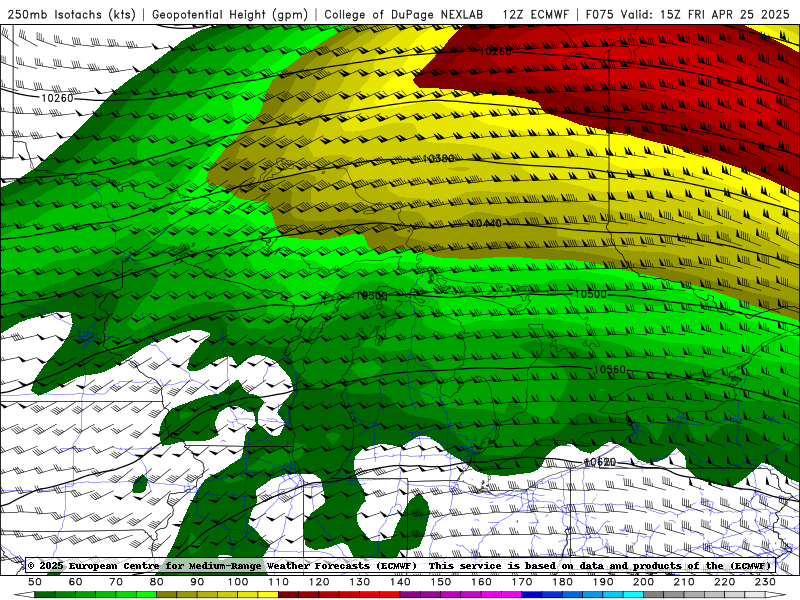
Task: Click the '140' legend value
Action: point(400,582)
